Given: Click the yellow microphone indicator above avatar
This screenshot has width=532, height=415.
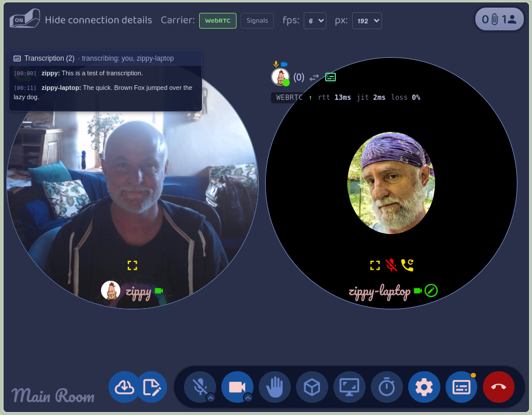Looking at the screenshot, I should tap(276, 64).
